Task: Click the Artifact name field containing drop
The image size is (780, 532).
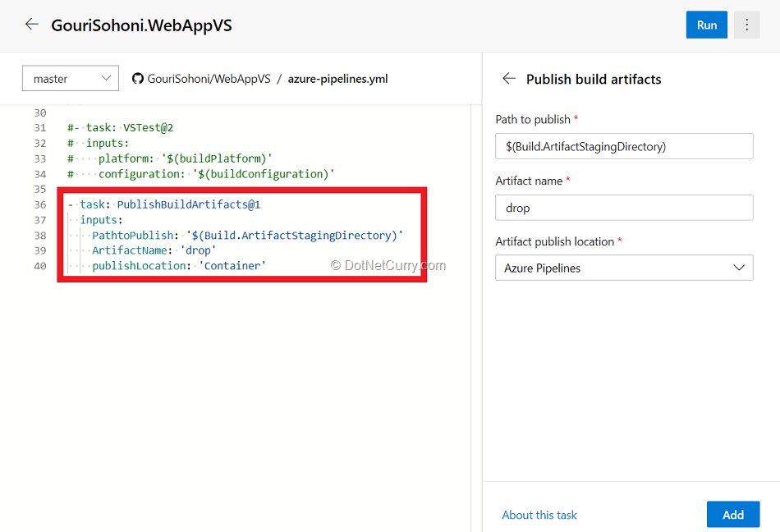Action: click(x=624, y=208)
